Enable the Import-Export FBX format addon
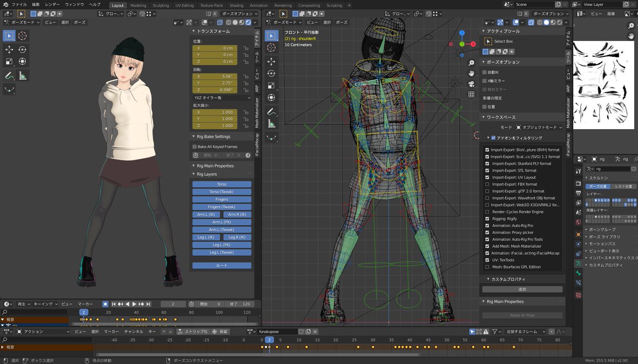Screen dimensions: 638x364 click(x=487, y=184)
